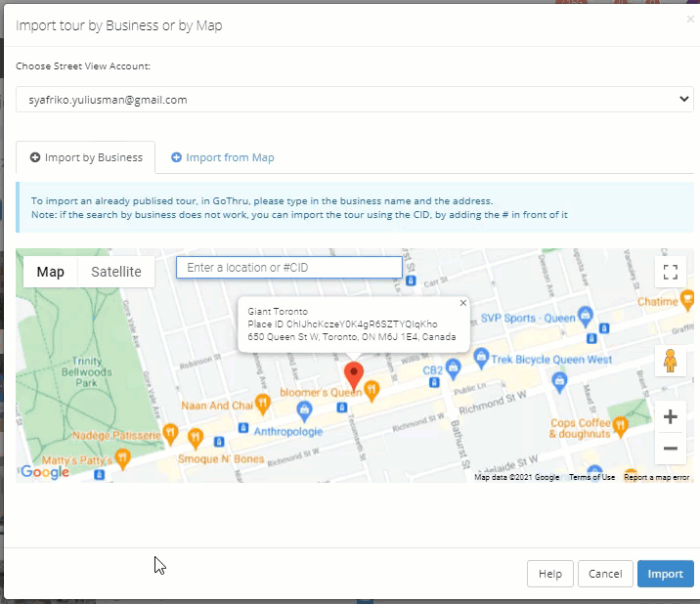
Task: Click the red location pin marker
Action: [354, 376]
